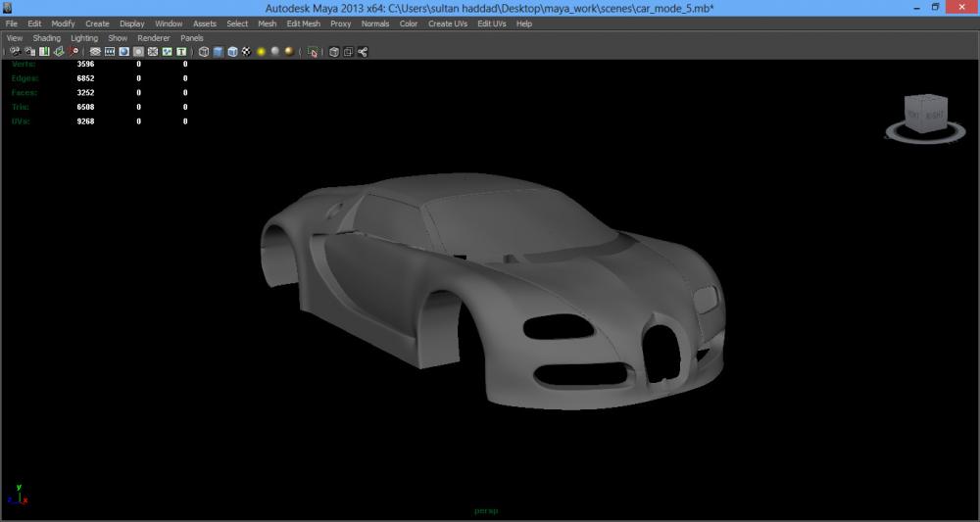This screenshot has width=980, height=522.
Task: Open the Camera Attributes icon
Action: coord(29,52)
